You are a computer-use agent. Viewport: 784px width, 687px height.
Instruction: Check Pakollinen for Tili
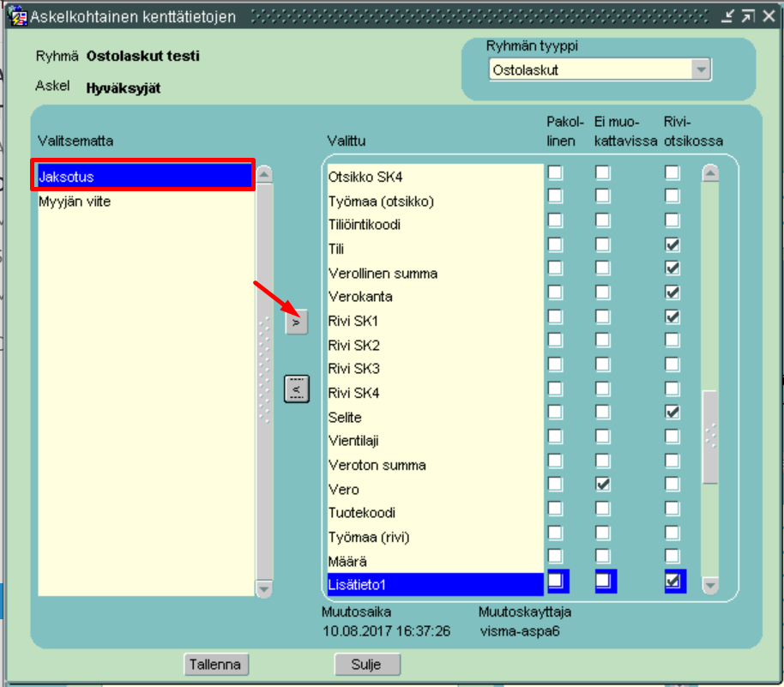click(x=555, y=244)
